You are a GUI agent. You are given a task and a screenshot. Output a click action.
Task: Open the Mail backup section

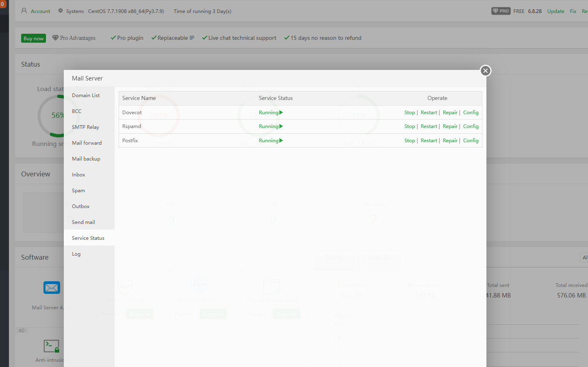coord(86,159)
